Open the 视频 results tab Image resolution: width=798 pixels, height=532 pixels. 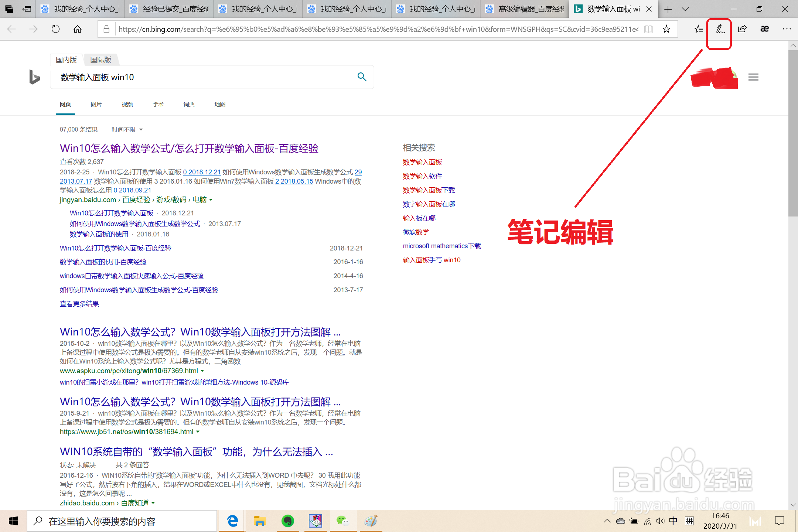(x=127, y=105)
